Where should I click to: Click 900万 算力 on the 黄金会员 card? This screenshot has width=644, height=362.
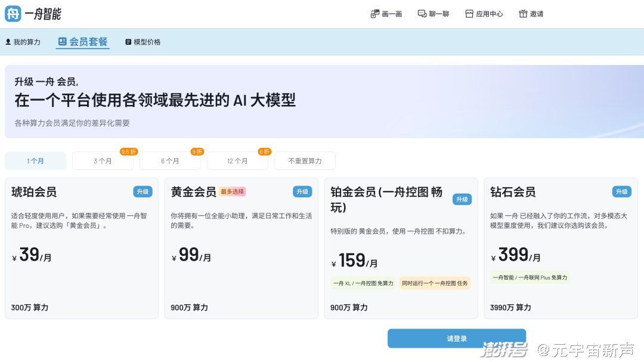(x=190, y=307)
